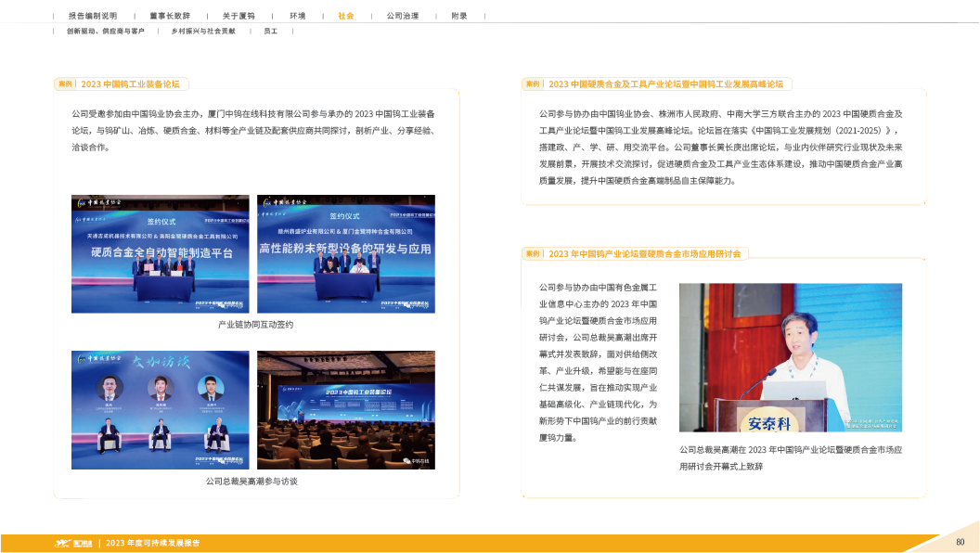Click the 高性能粉末新型设备 signing ceremony photo
This screenshot has width=980, height=553.
(345, 253)
